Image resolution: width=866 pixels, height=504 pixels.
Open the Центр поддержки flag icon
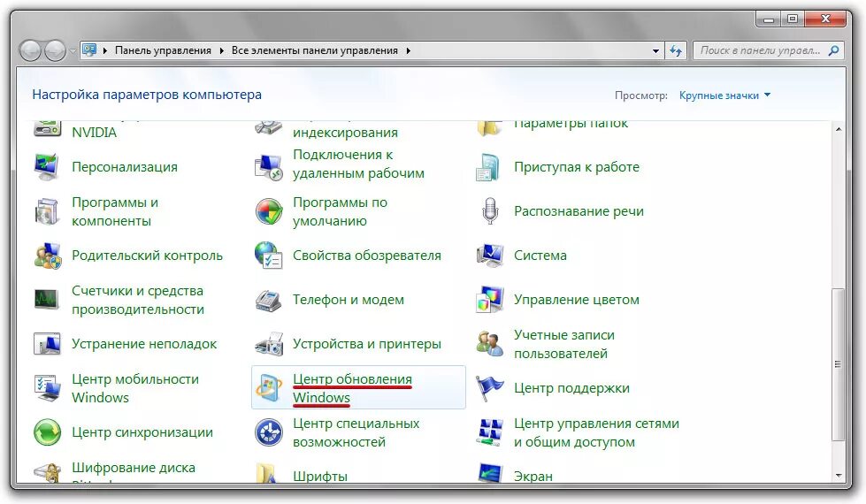coord(489,387)
